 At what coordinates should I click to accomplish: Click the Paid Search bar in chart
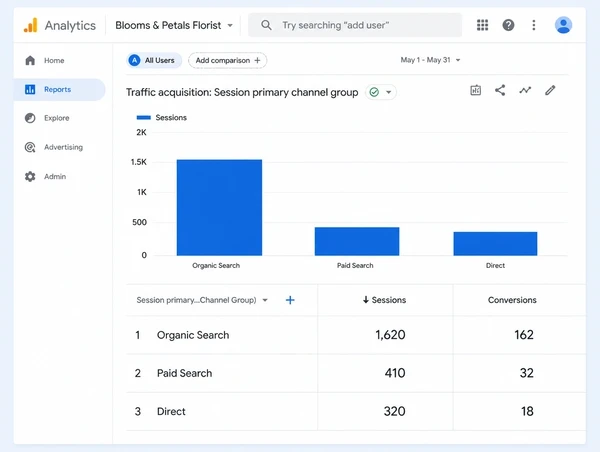click(357, 241)
